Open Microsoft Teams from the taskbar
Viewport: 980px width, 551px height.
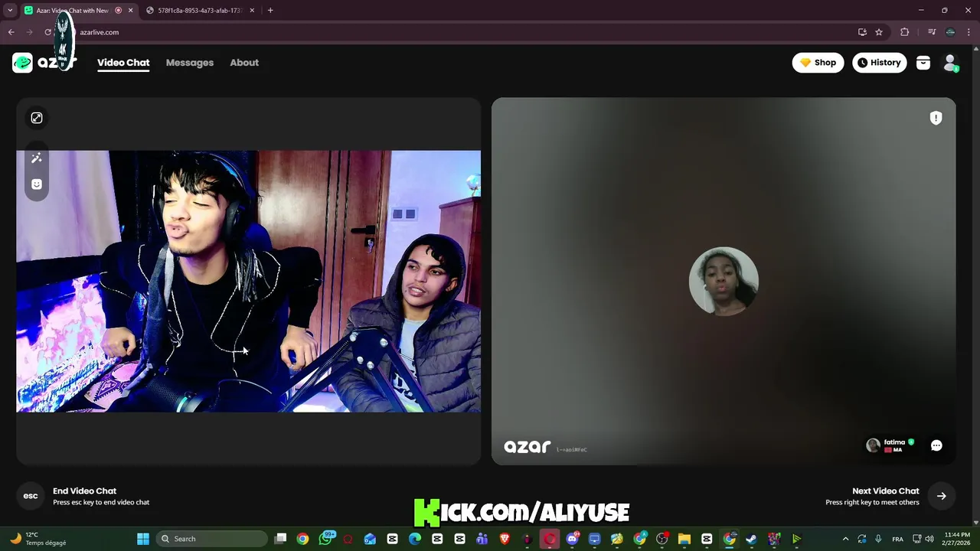pyautogui.click(x=482, y=539)
